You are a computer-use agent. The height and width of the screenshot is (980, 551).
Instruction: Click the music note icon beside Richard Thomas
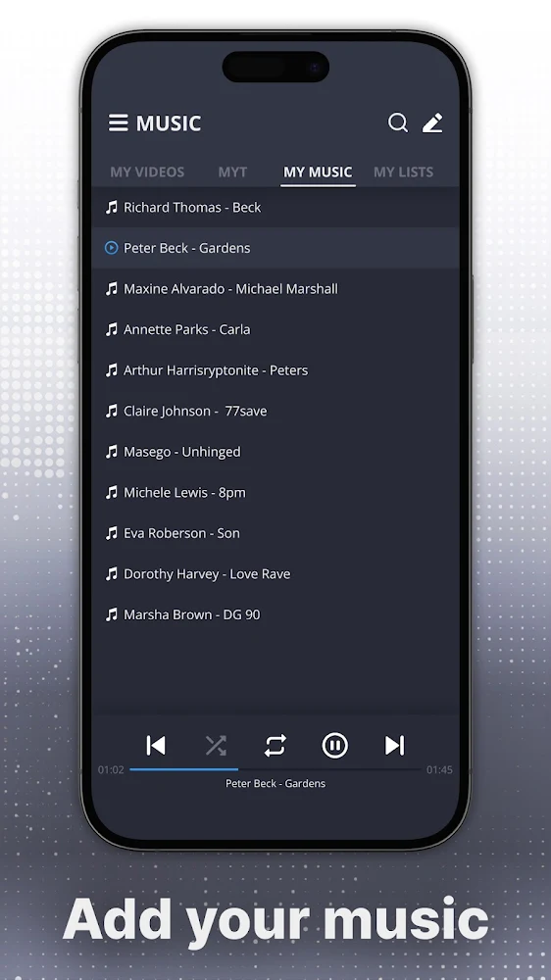pos(112,208)
